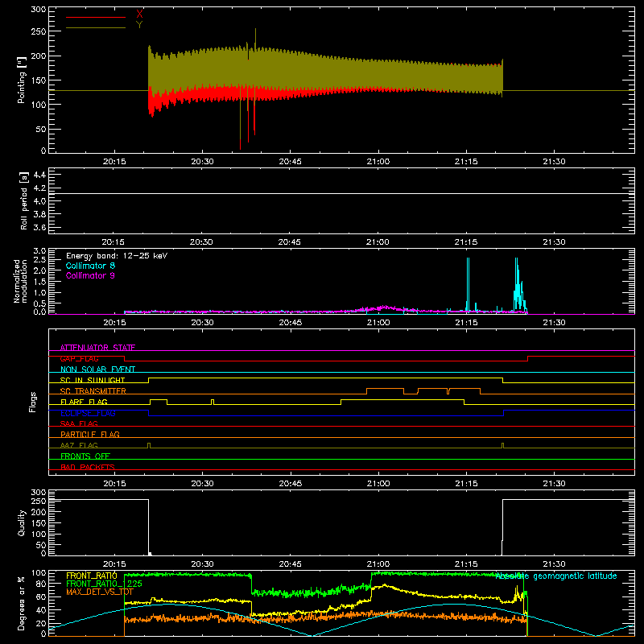Click the 2.5 tick on modulation axis

[x=39, y=260]
